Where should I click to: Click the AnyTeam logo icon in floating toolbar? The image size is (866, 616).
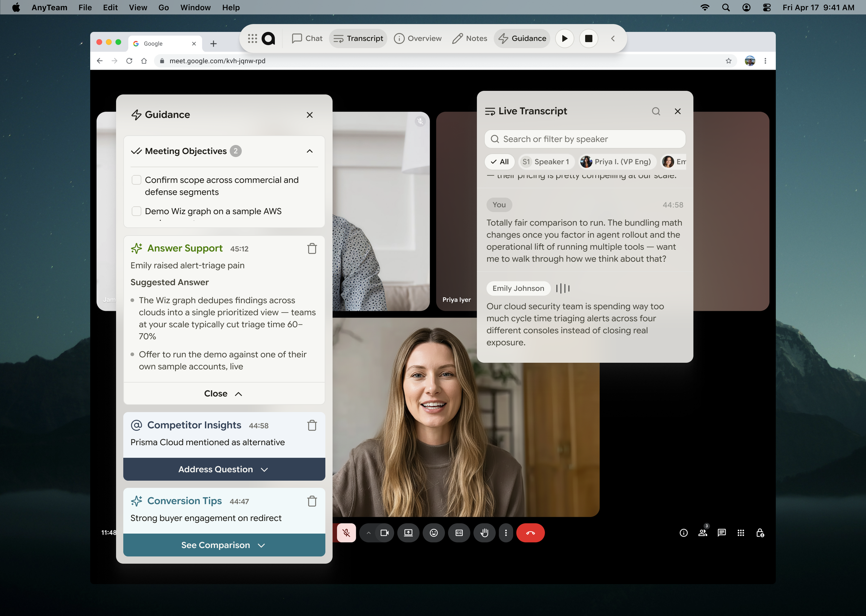tap(269, 38)
